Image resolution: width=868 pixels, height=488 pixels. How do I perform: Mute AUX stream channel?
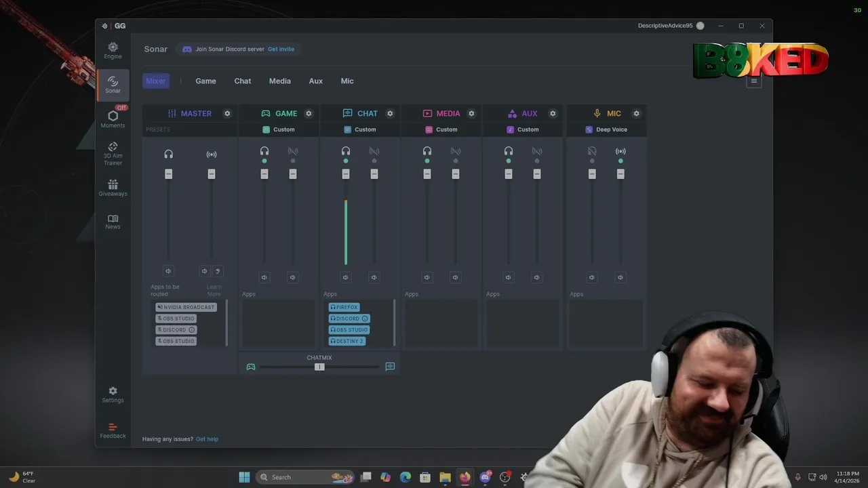point(537,277)
